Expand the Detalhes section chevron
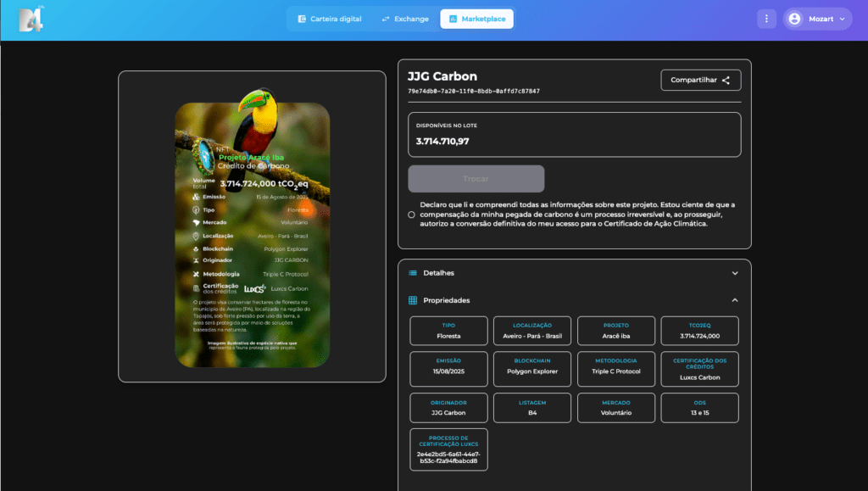Screen dimensions: 868x491 [x=735, y=273]
